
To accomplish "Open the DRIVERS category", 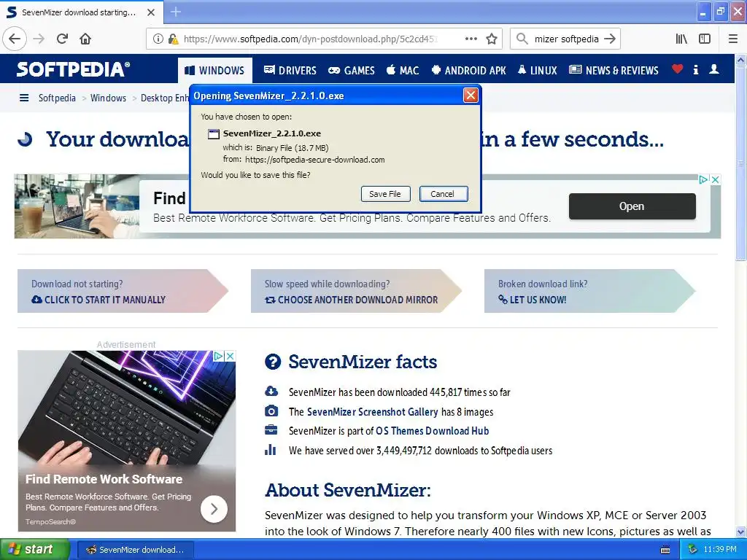I will [290, 71].
